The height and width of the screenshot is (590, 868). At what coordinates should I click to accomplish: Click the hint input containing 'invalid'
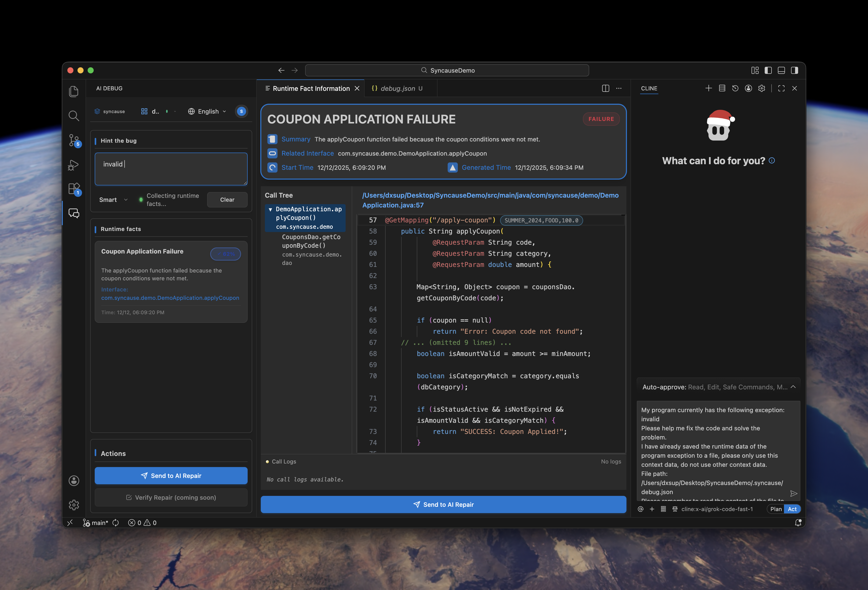click(171, 169)
